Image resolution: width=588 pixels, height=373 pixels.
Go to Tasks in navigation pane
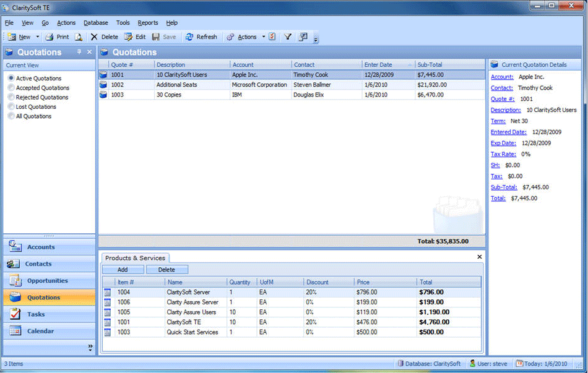[x=50, y=314]
